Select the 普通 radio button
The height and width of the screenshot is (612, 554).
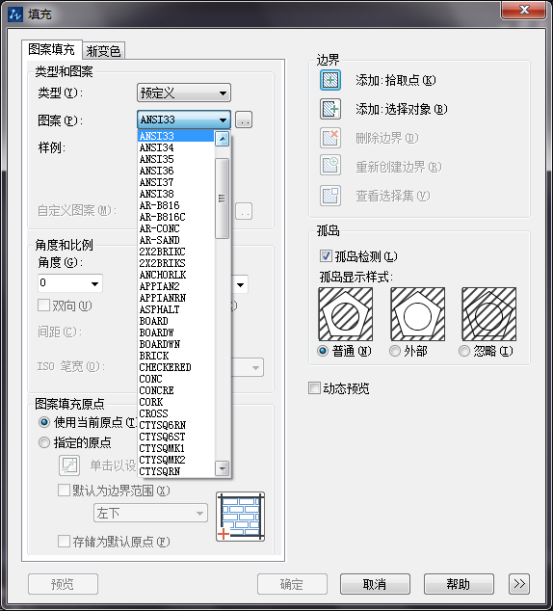point(322,351)
